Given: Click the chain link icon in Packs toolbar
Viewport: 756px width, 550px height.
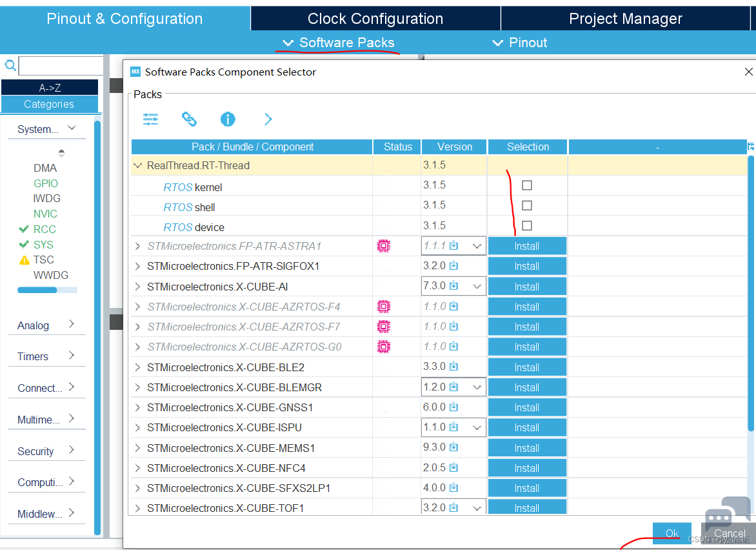Looking at the screenshot, I should (189, 119).
